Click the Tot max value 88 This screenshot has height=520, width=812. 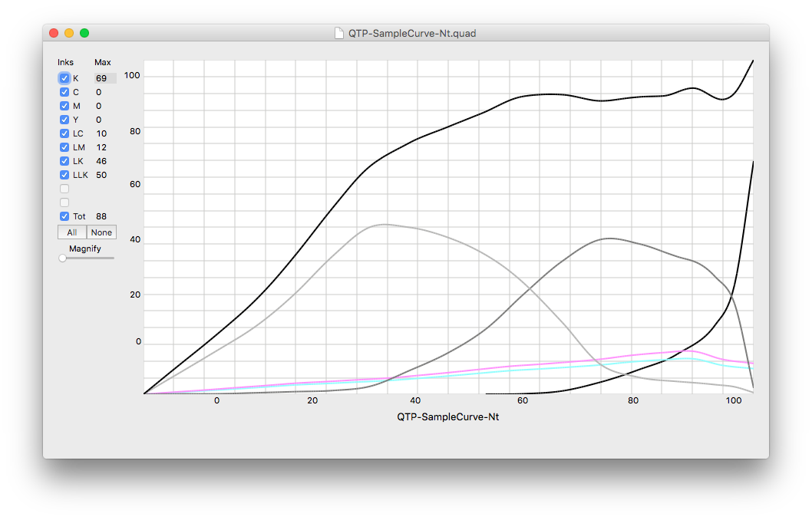point(101,216)
